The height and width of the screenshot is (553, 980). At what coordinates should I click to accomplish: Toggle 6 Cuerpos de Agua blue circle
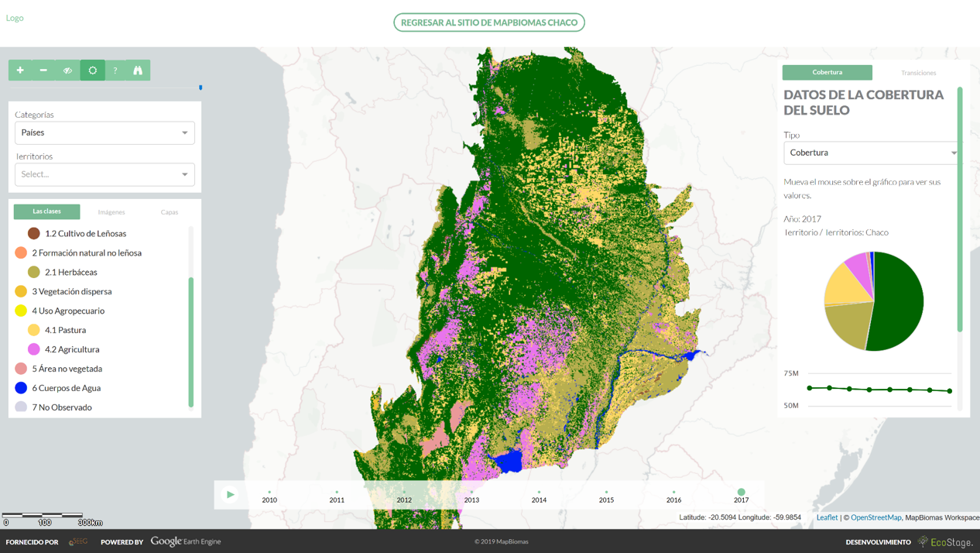point(21,388)
